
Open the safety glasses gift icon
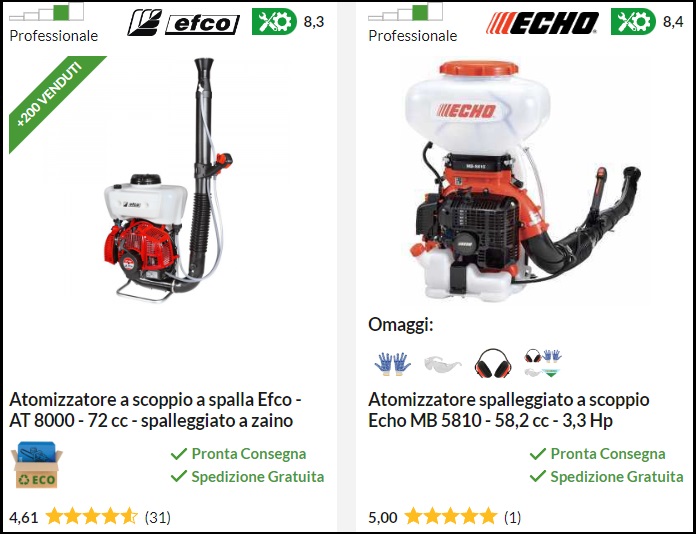tap(443, 365)
